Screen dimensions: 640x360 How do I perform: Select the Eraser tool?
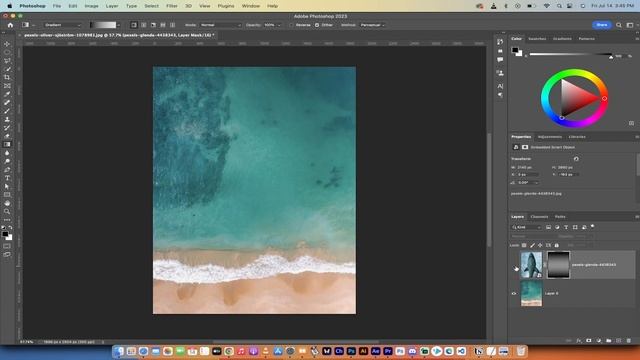click(7, 136)
